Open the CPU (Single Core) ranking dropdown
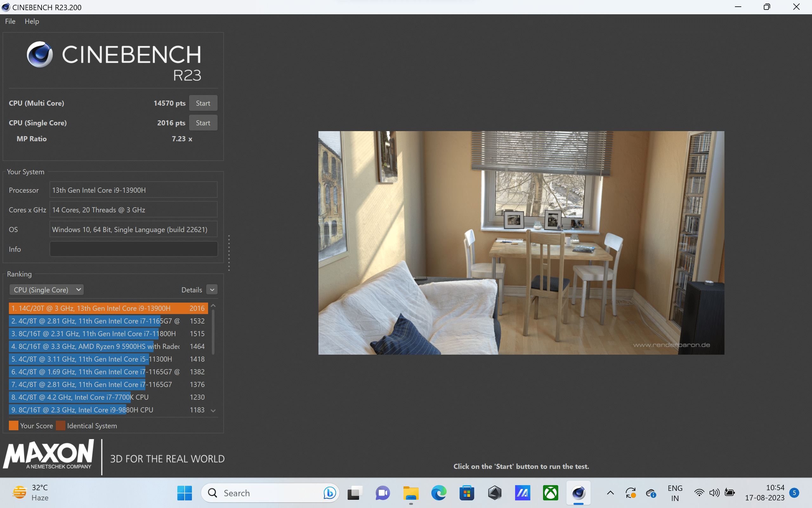The width and height of the screenshot is (812, 508). tap(46, 290)
